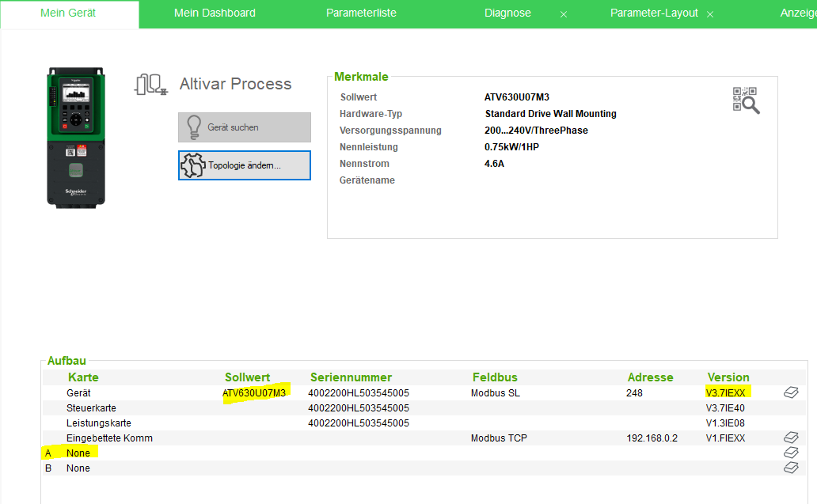
Task: Click serial number in Steuerkarte row
Action: 359,408
